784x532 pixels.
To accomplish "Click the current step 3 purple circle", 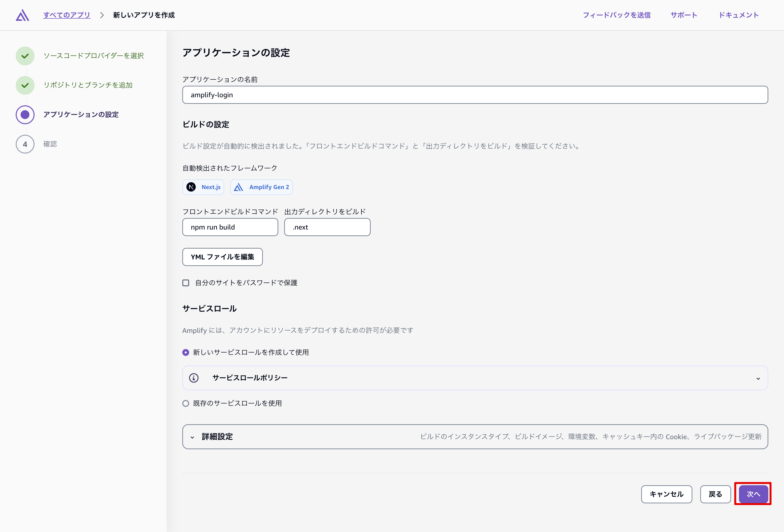I will 25,115.
